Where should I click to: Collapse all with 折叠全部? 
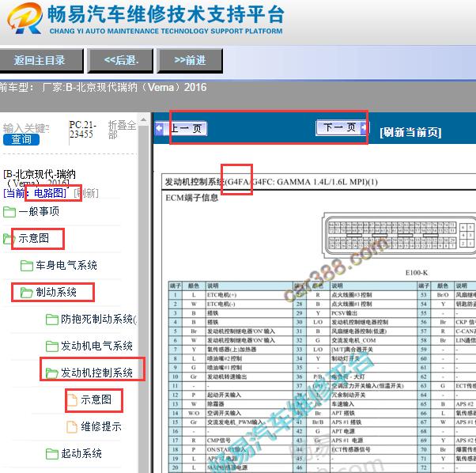click(x=122, y=130)
